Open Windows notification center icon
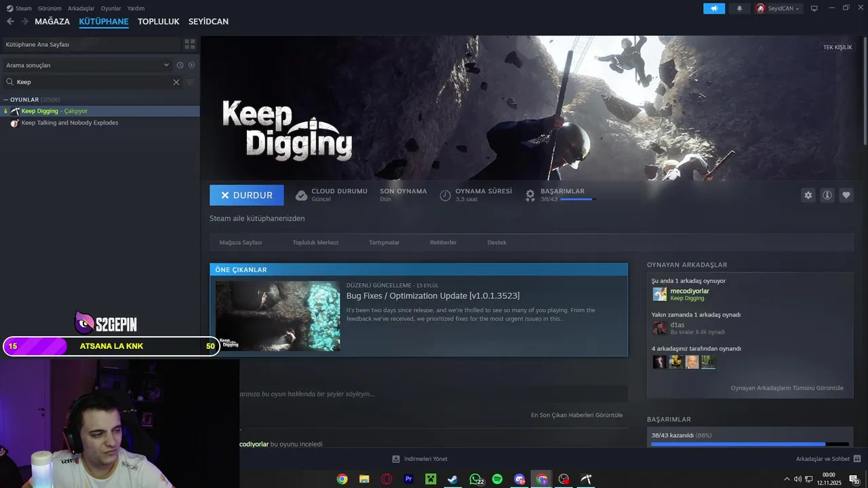868x488 pixels. click(854, 479)
